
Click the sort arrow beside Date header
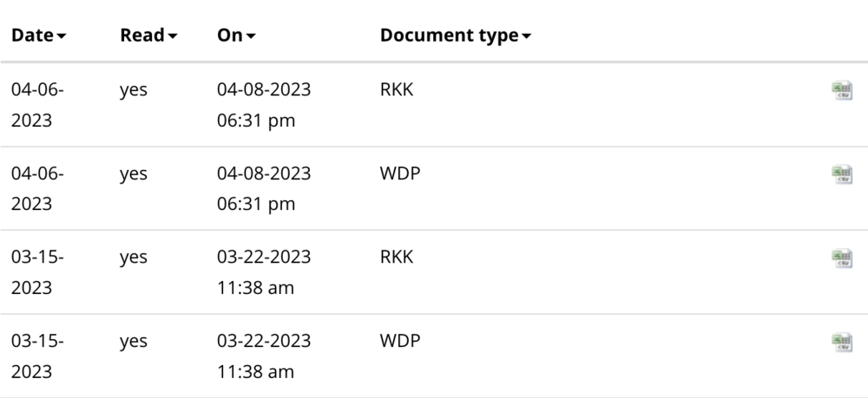click(x=62, y=38)
